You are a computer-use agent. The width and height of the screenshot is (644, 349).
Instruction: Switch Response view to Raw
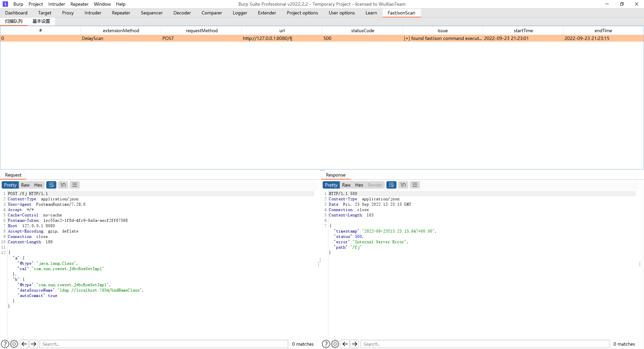346,185
